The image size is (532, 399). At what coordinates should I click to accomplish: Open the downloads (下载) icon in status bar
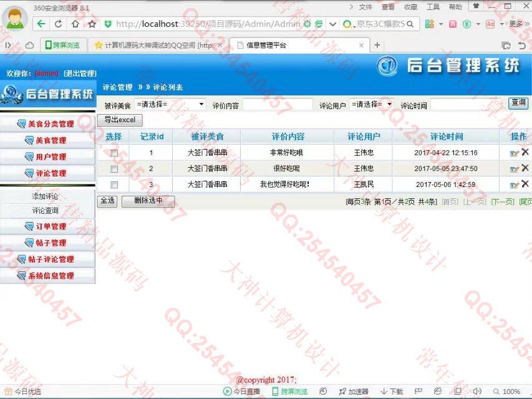point(392,392)
